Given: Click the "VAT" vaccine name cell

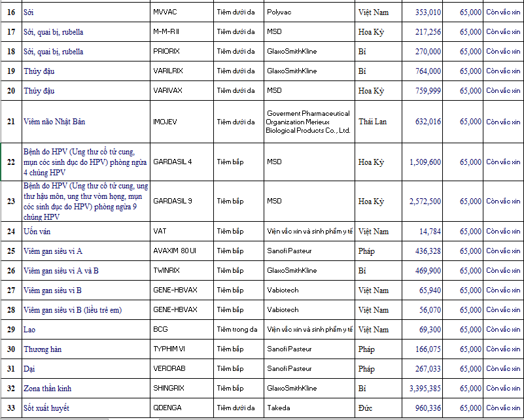Looking at the screenshot, I should 182,231.
